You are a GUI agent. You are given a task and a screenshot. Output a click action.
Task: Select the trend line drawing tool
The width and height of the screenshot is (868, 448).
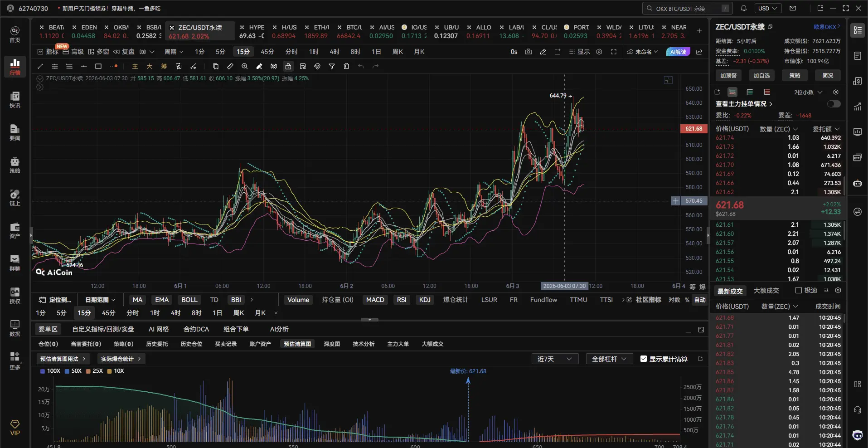(40, 66)
